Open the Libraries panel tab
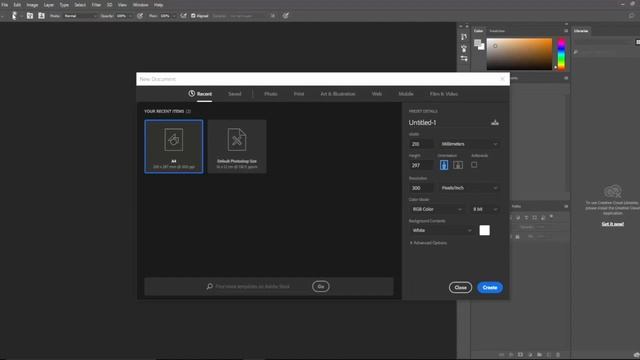 581,31
